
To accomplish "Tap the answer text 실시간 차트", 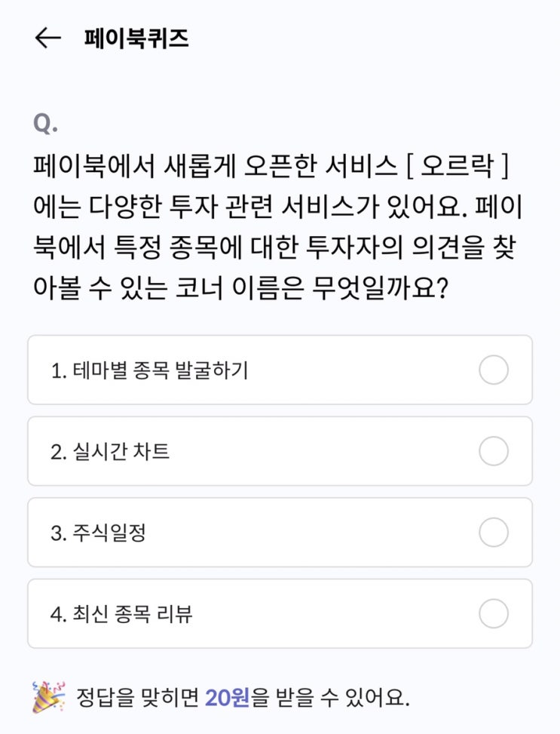I will point(121,452).
